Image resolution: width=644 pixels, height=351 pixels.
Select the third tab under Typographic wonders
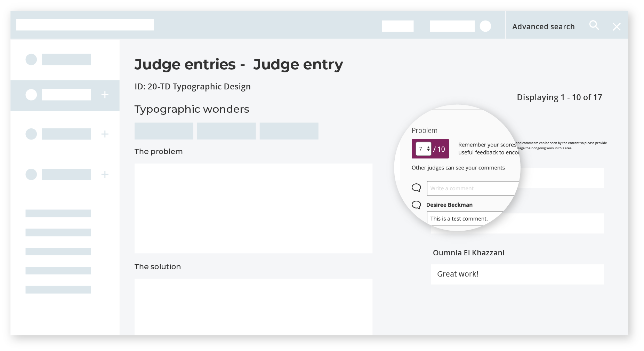coord(289,131)
